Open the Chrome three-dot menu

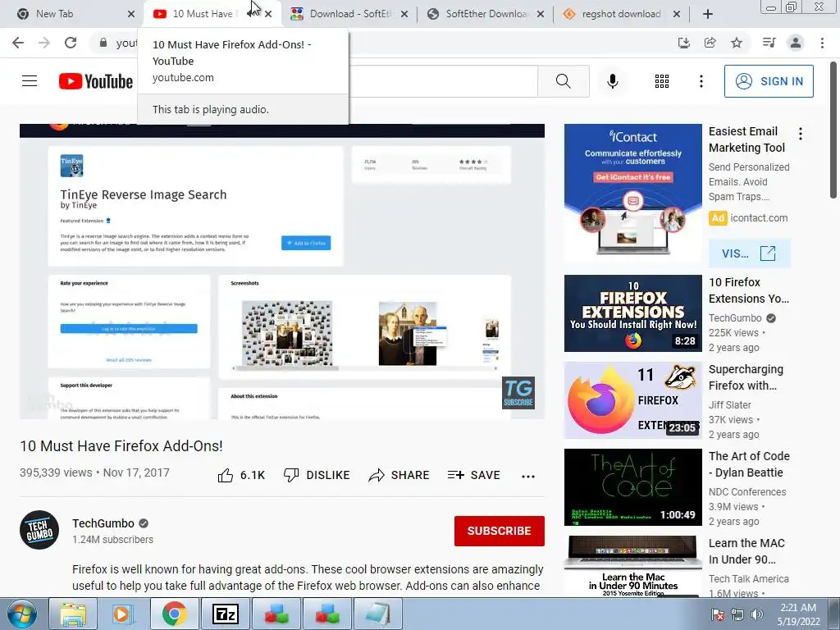pyautogui.click(x=822, y=43)
